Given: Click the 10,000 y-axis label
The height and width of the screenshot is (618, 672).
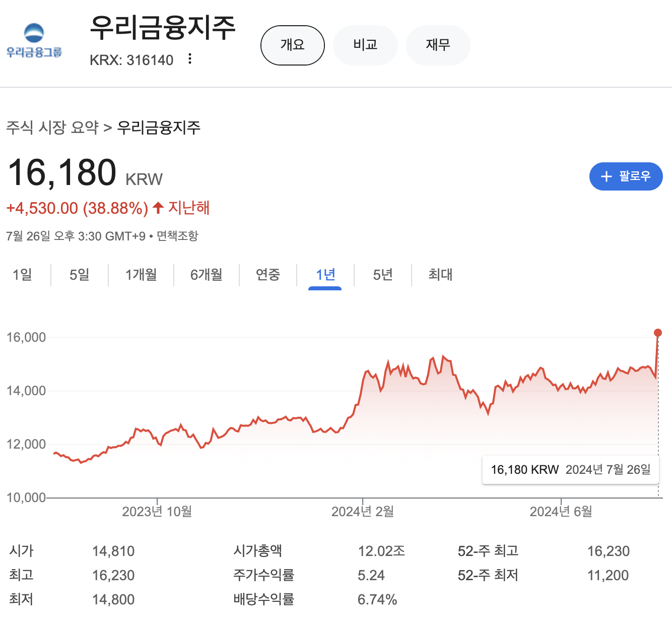Looking at the screenshot, I should coord(26,498).
